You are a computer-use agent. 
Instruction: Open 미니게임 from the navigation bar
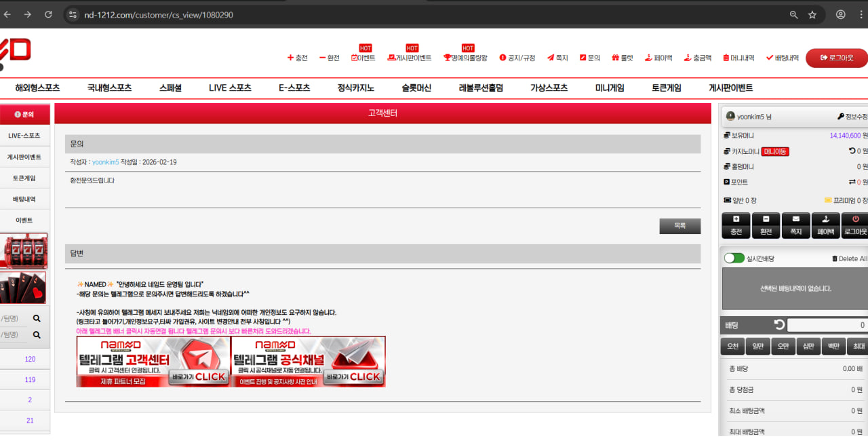[610, 88]
